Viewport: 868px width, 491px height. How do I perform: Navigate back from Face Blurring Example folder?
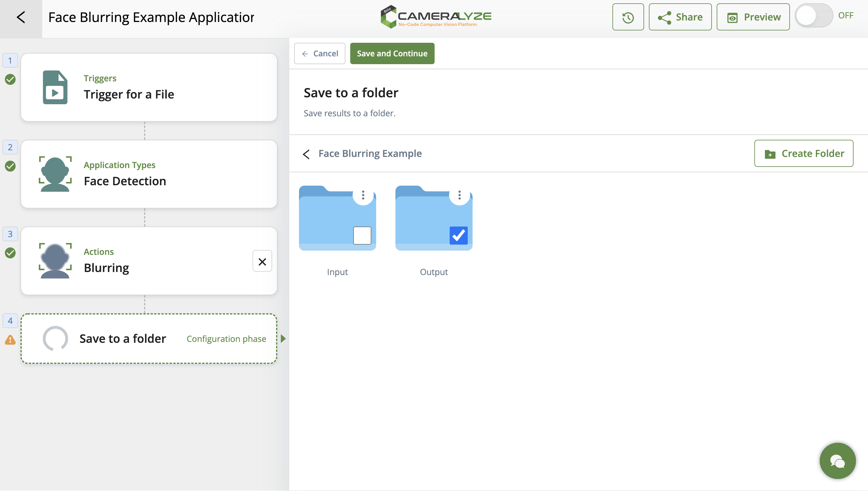coord(306,154)
